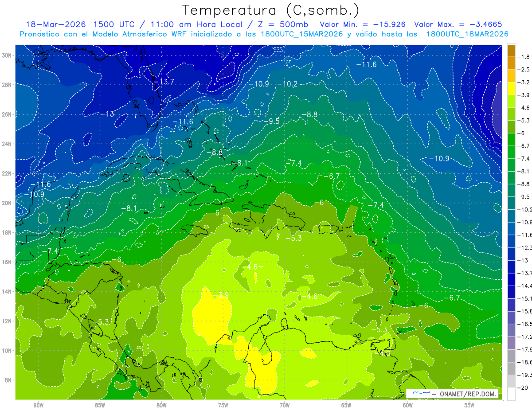
Task: Click the "70W" longitude tick label
Action: (x=285, y=405)
